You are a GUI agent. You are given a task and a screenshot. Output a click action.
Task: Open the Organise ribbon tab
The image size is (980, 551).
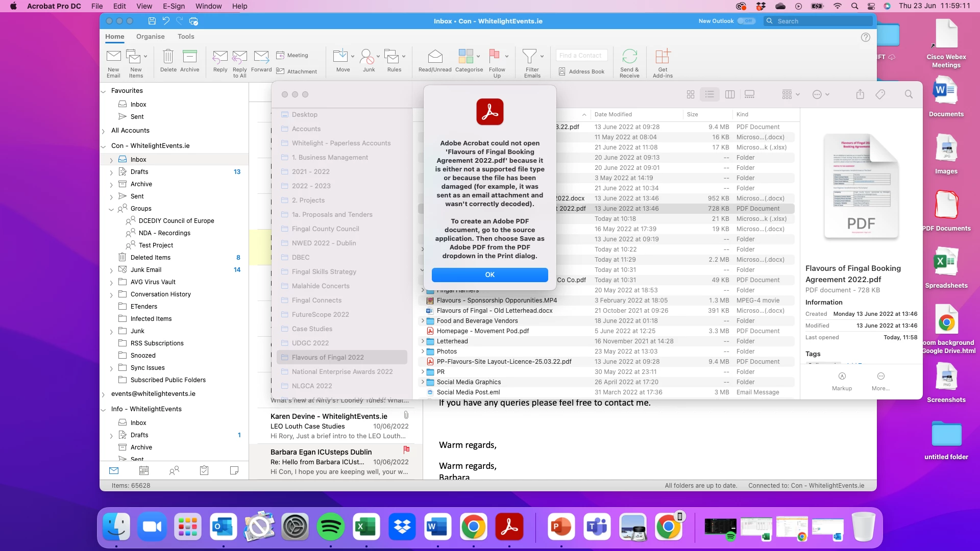pyautogui.click(x=150, y=37)
